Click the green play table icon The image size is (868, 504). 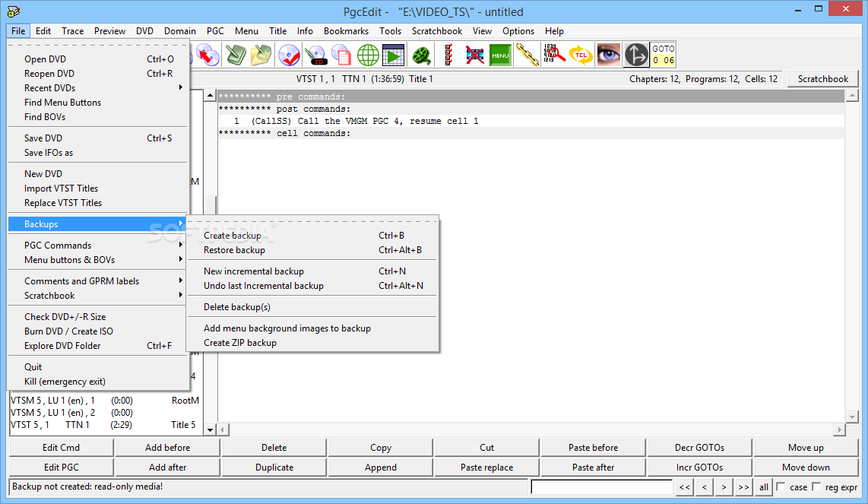coord(394,55)
